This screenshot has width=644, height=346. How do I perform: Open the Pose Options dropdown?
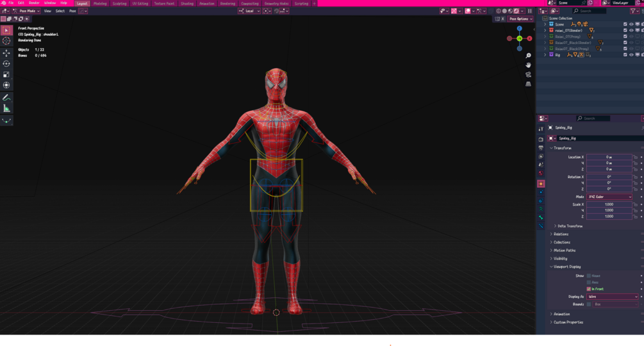coord(520,19)
